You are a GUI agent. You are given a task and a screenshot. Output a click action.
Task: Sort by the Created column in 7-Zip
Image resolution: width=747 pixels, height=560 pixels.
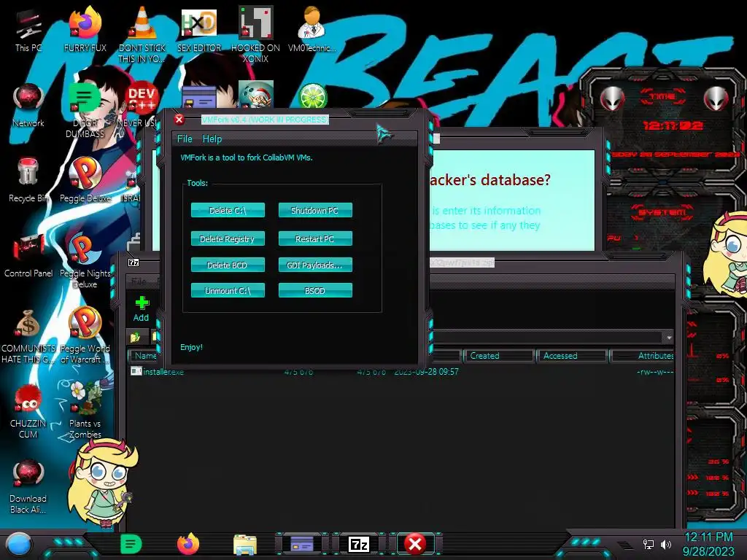[498, 356]
